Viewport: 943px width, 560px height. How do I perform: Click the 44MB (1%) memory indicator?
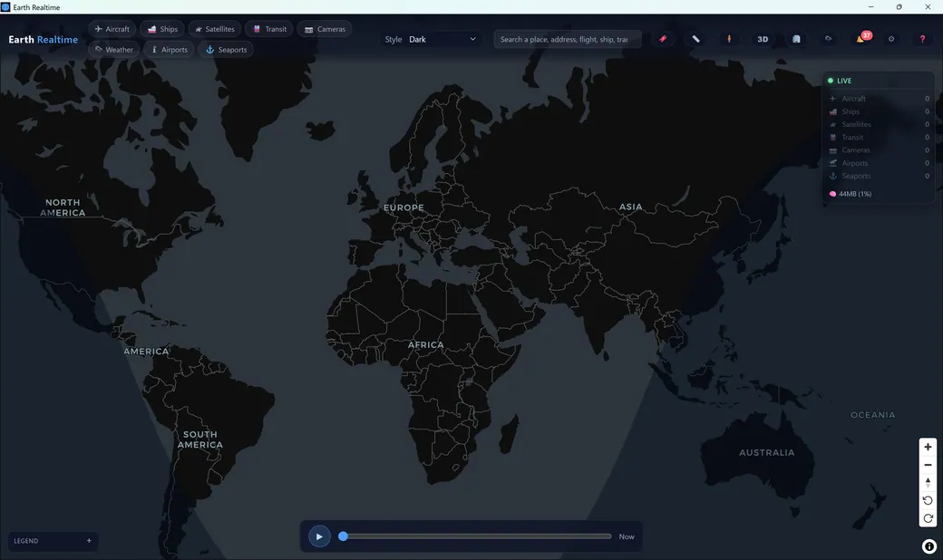tap(851, 194)
